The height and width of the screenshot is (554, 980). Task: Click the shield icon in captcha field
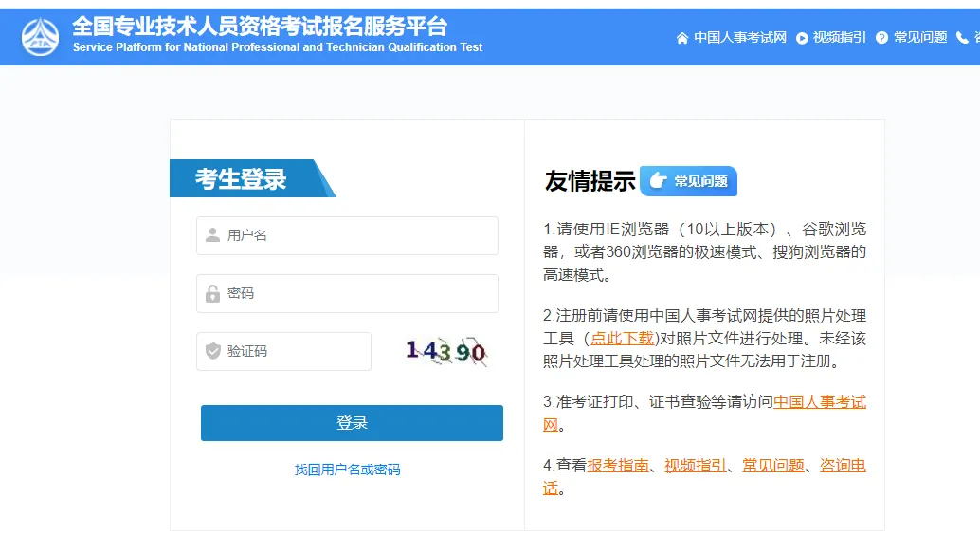[x=212, y=351]
